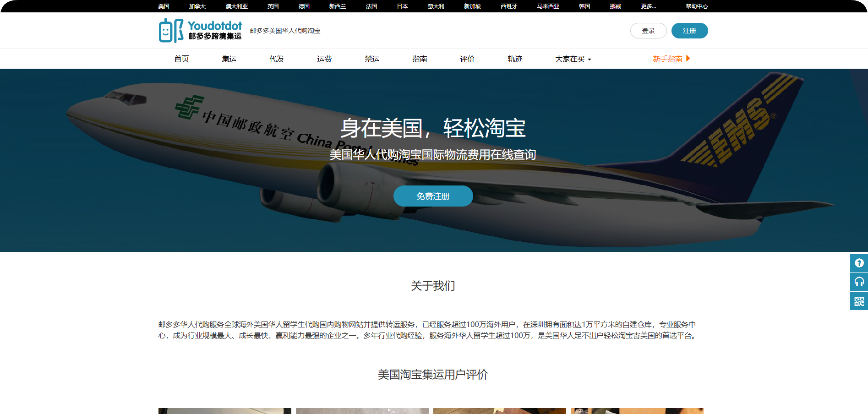
Task: Open the headset customer service widget
Action: tap(859, 282)
